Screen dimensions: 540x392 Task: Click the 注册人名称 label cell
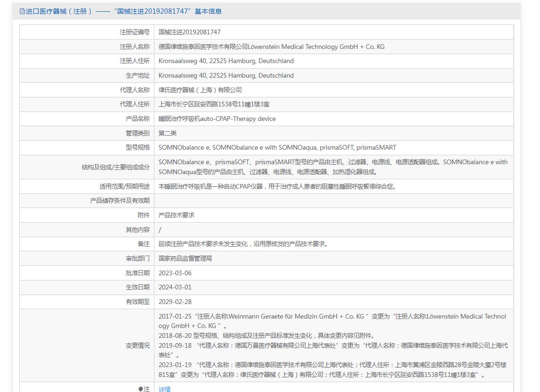(87, 47)
